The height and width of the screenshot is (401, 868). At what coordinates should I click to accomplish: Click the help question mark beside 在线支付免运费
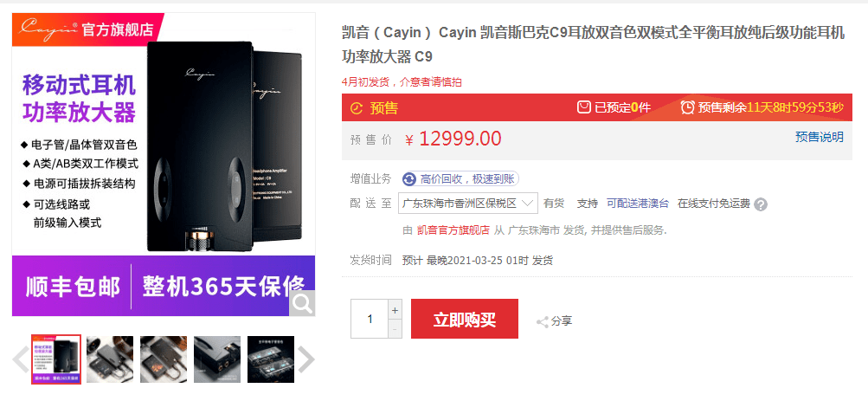pos(762,204)
